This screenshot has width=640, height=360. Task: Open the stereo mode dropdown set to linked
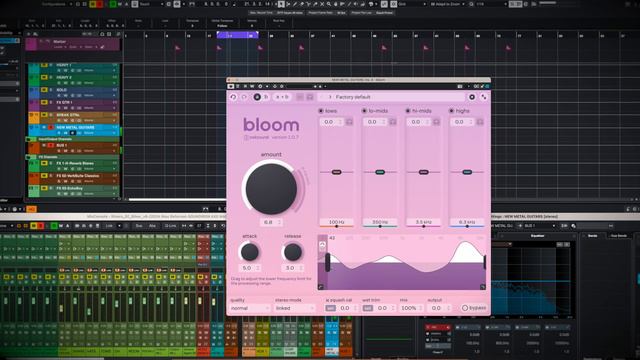294,308
